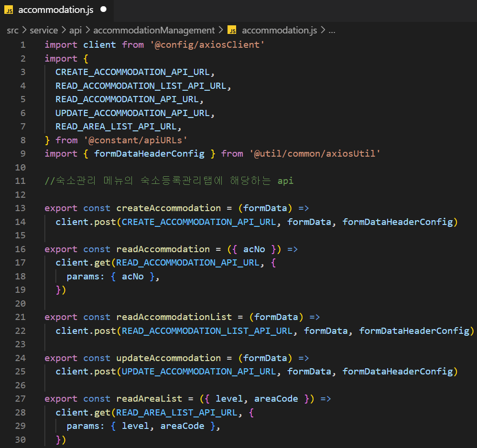The height and width of the screenshot is (448, 477).
Task: Click formDataHeaderConfig on line 9
Action: 149,154
